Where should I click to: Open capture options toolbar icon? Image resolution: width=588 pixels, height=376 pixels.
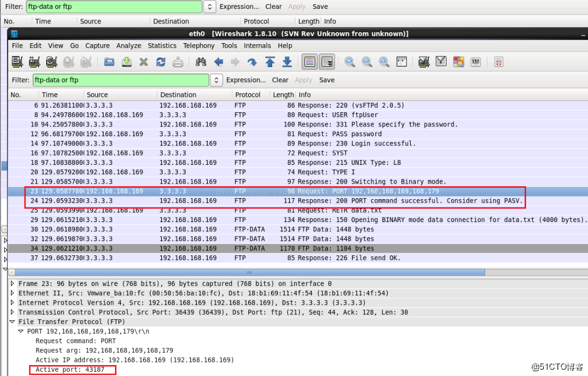[34, 62]
